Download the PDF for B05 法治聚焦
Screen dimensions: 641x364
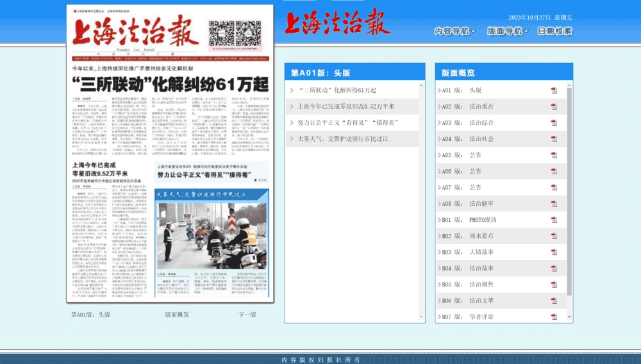pyautogui.click(x=554, y=285)
